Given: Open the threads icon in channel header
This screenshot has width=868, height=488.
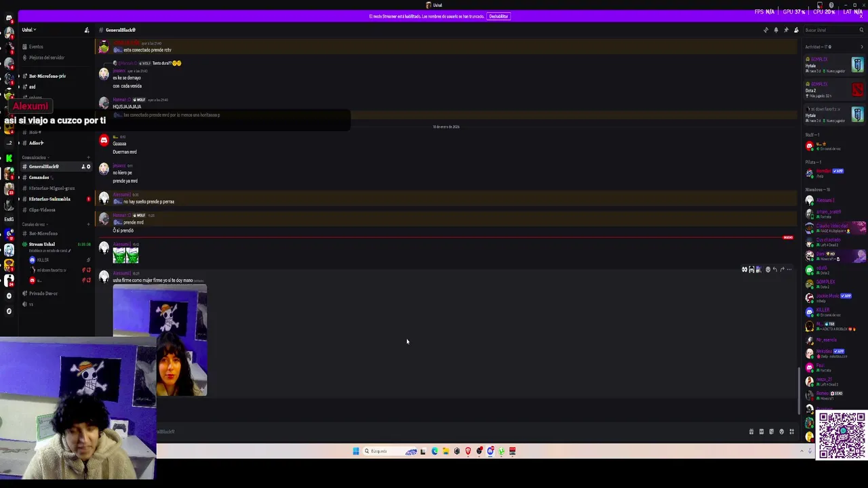Looking at the screenshot, I should (x=766, y=30).
